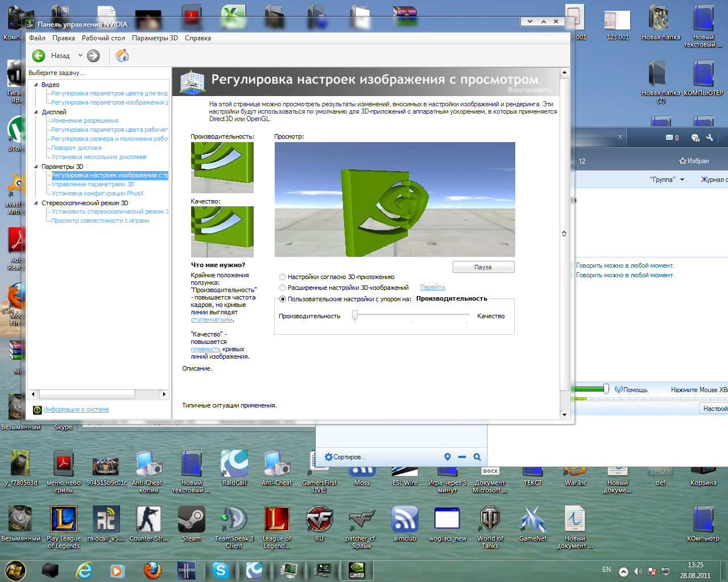Click the task tree scroll-right arrow
This screenshot has width=728, height=582.
164,394
